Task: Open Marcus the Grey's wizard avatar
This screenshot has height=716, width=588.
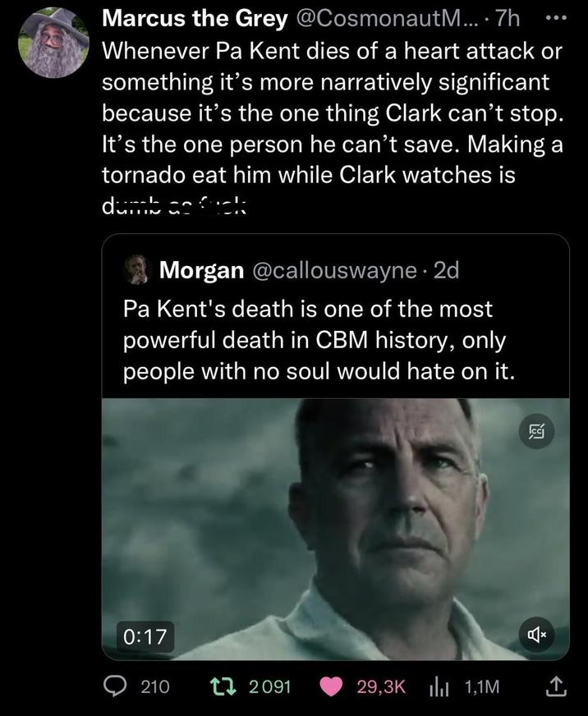Action: pyautogui.click(x=53, y=43)
